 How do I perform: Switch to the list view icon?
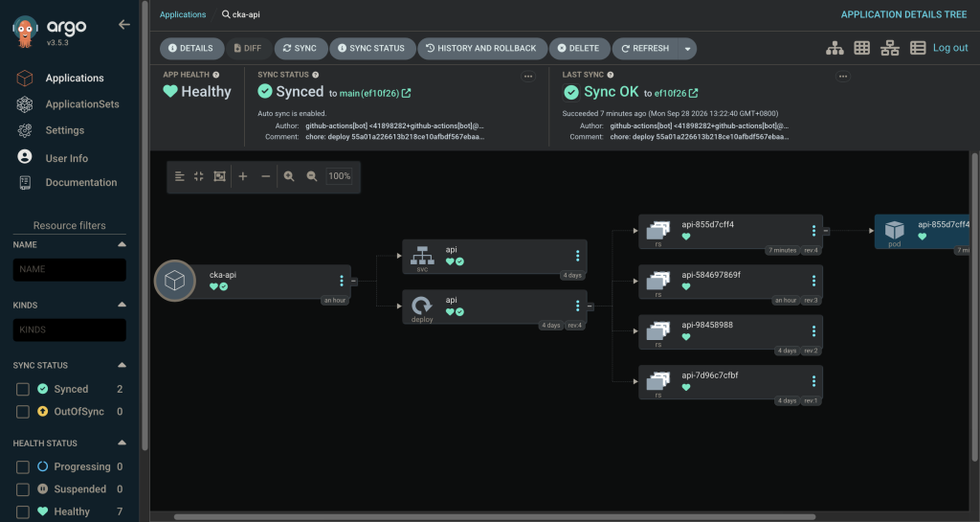point(918,48)
